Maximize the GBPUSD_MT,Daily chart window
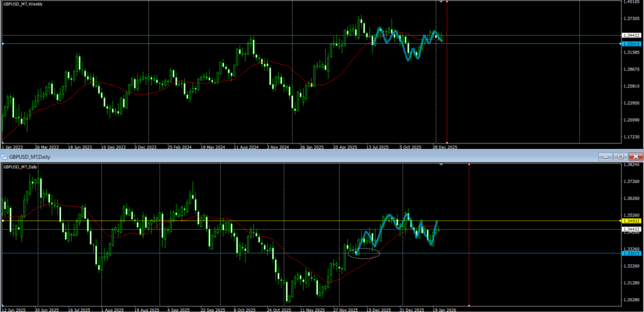The height and width of the screenshot is (312, 644). pos(620,156)
